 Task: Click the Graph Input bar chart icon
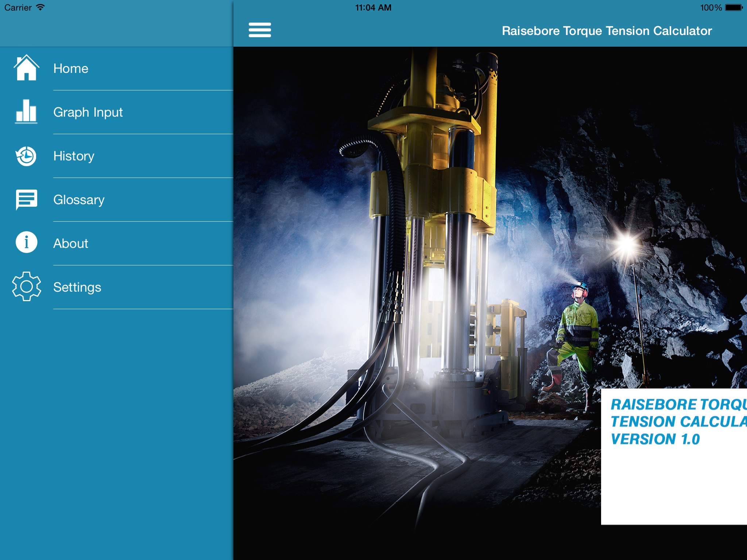point(26,112)
